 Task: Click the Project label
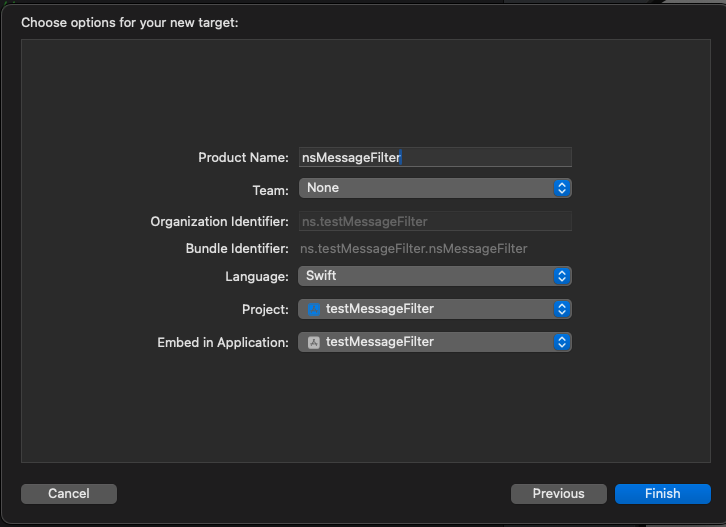coord(265,309)
